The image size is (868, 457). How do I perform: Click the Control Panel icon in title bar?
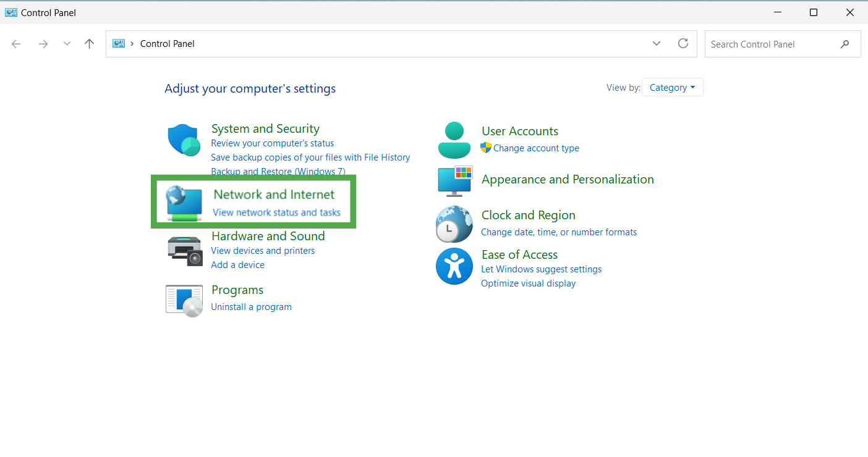[11, 12]
